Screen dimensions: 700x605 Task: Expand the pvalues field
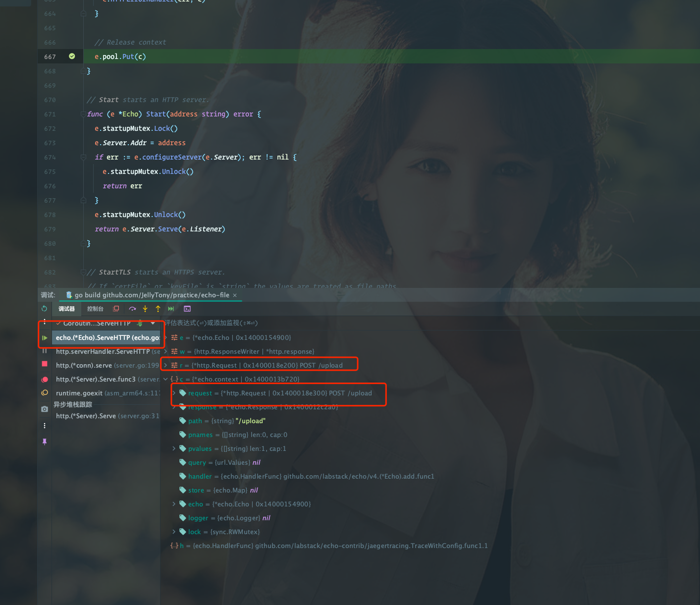174,448
